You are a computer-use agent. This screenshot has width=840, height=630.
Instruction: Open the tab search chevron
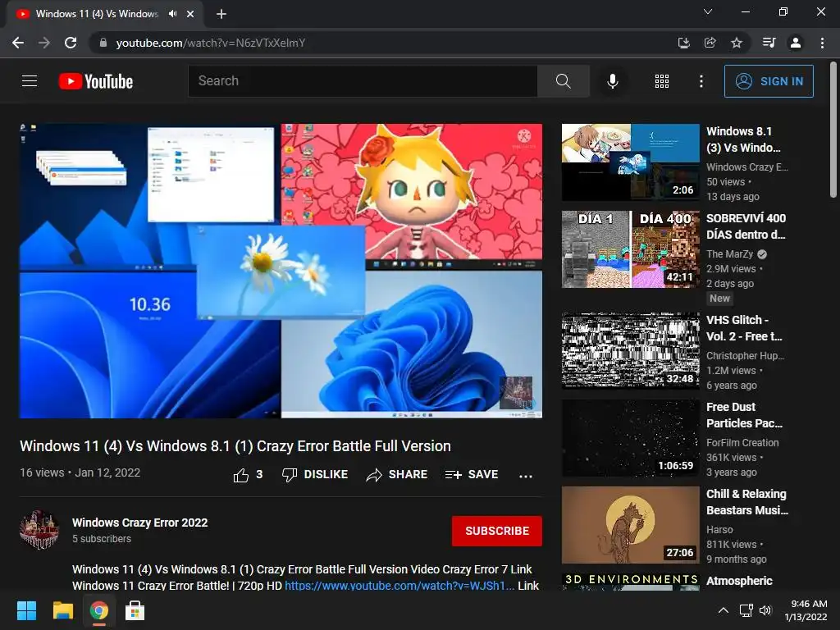pyautogui.click(x=708, y=11)
